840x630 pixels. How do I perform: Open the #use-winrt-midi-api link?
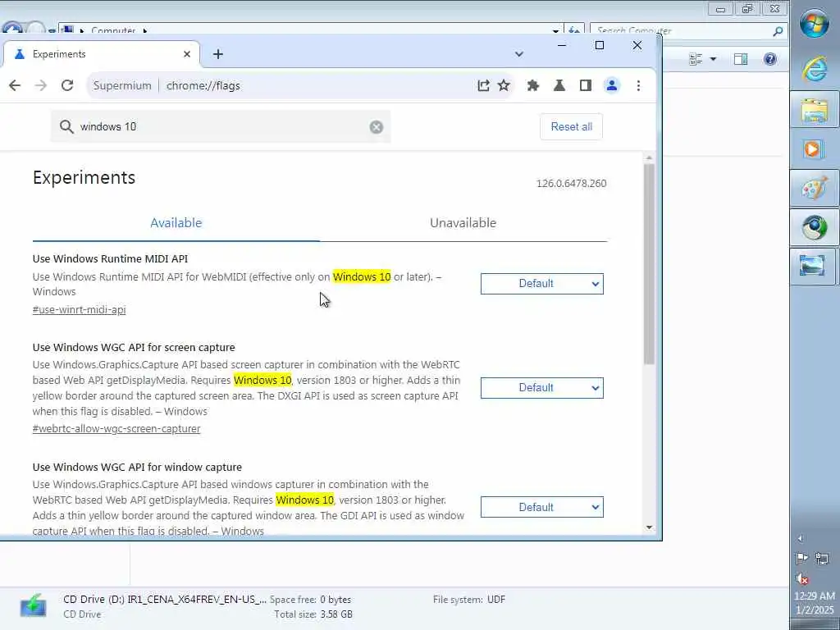click(x=80, y=309)
